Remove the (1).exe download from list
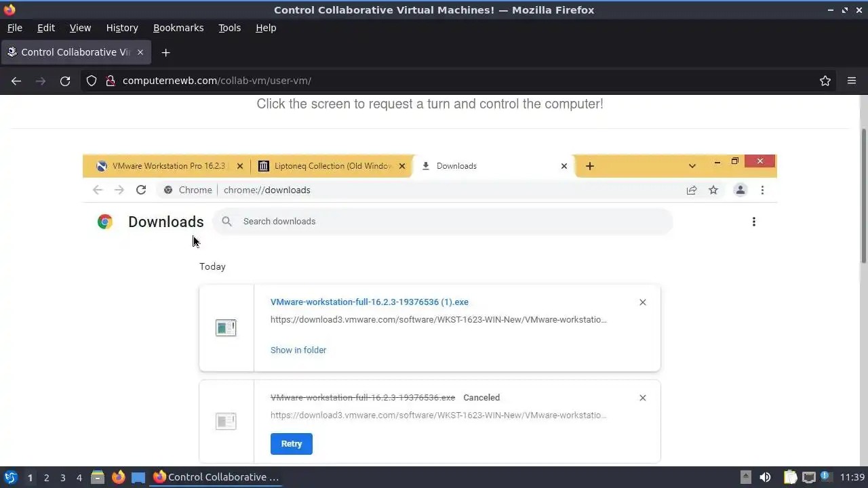Viewport: 868px width, 488px height. [x=643, y=302]
